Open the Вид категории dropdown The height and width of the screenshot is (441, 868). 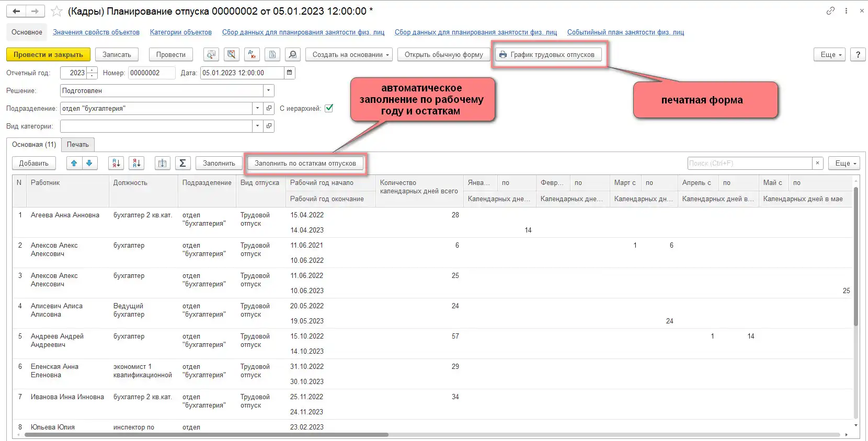(257, 126)
